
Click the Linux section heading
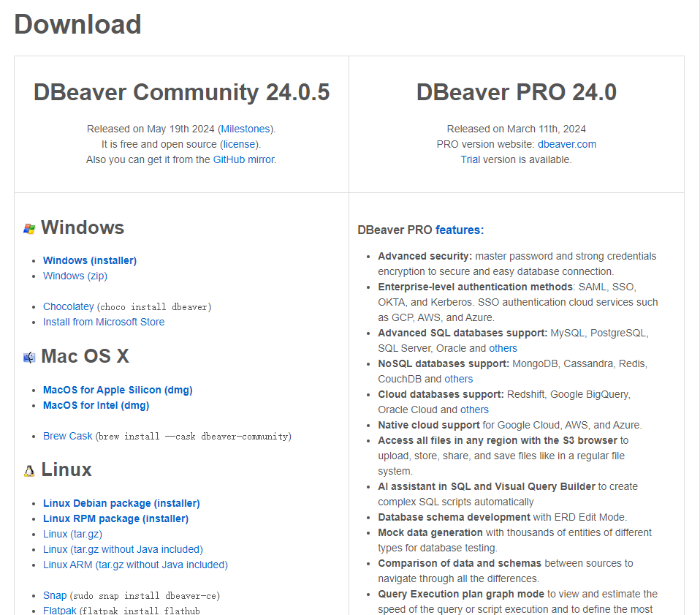coord(66,470)
